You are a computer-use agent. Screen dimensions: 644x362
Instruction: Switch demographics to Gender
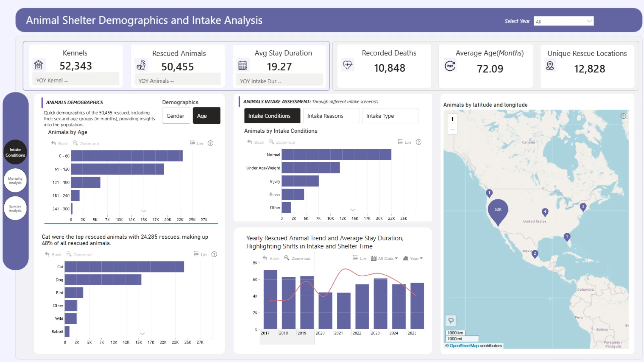coord(175,116)
